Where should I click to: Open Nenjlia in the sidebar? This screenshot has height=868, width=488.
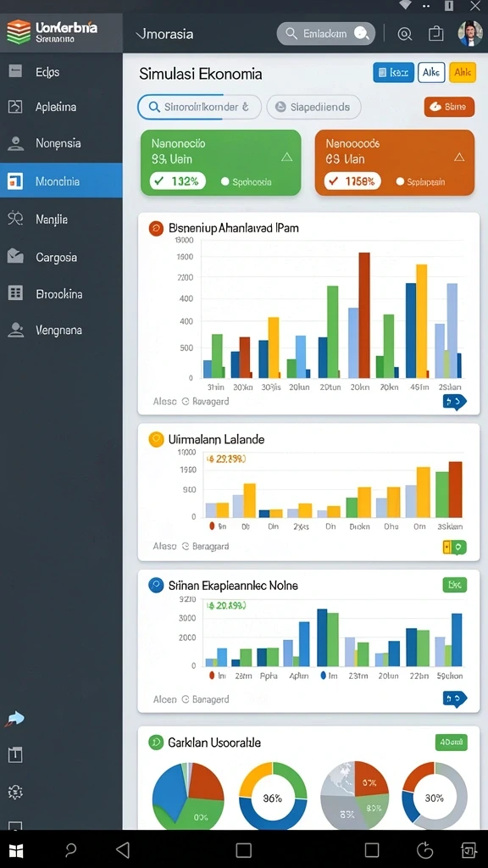point(61,220)
